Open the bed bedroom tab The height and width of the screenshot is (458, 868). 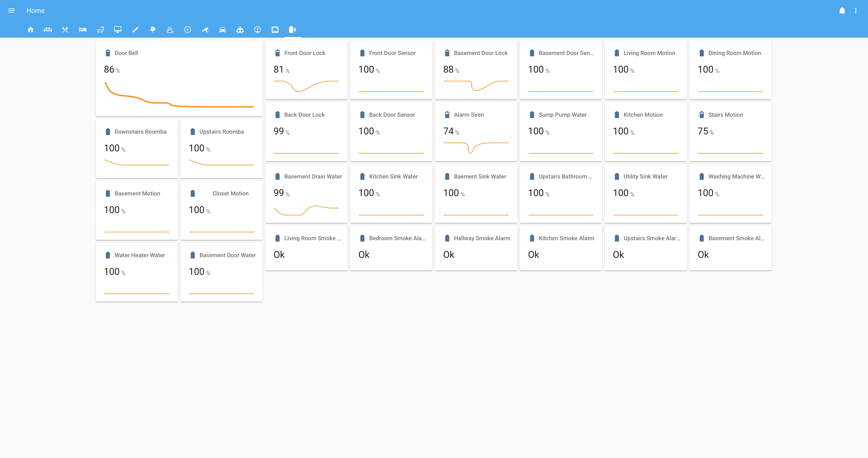point(83,30)
